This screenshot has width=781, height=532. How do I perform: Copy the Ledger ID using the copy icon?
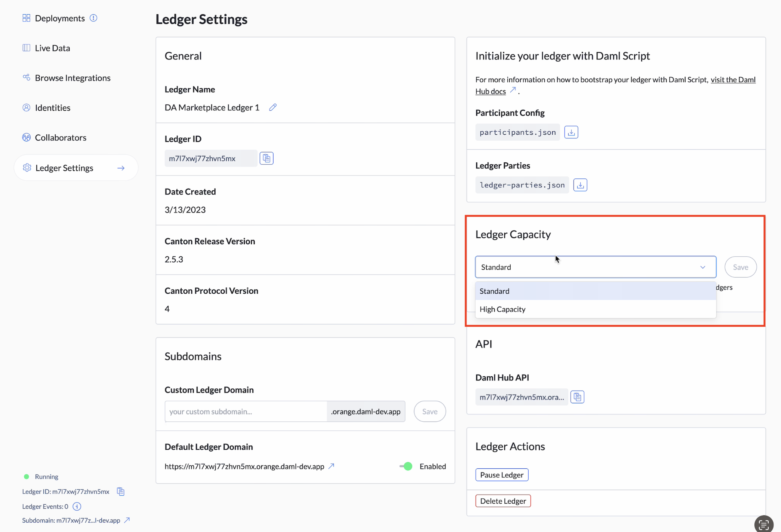pyautogui.click(x=266, y=158)
